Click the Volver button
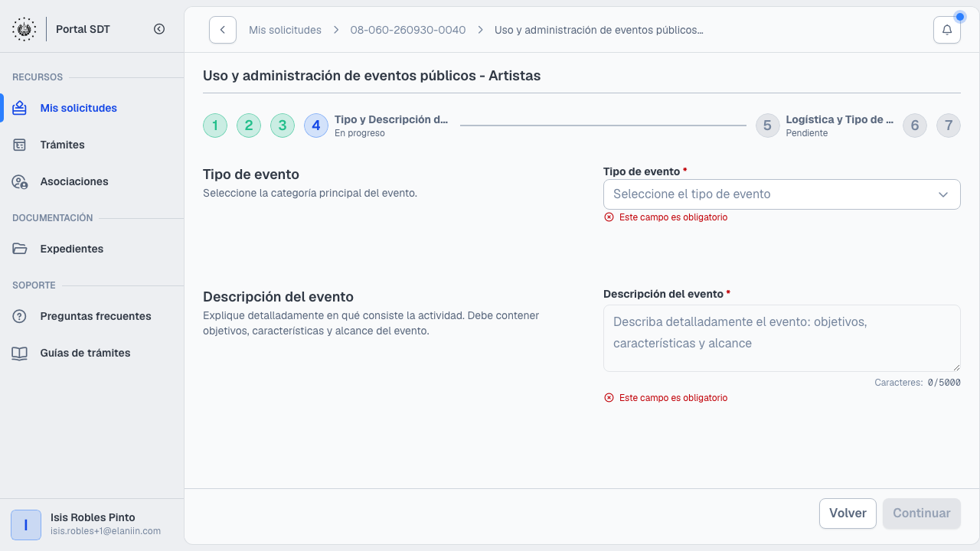The height and width of the screenshot is (551, 980). pyautogui.click(x=848, y=514)
